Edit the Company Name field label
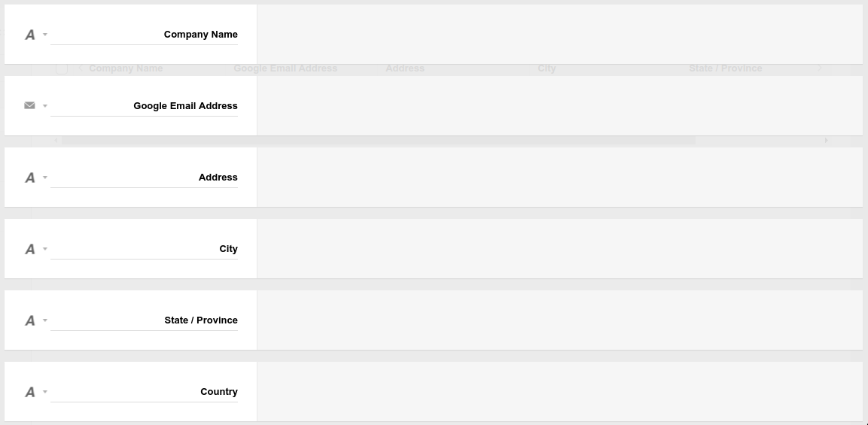Screen dimensions: 868x425 click(x=144, y=35)
